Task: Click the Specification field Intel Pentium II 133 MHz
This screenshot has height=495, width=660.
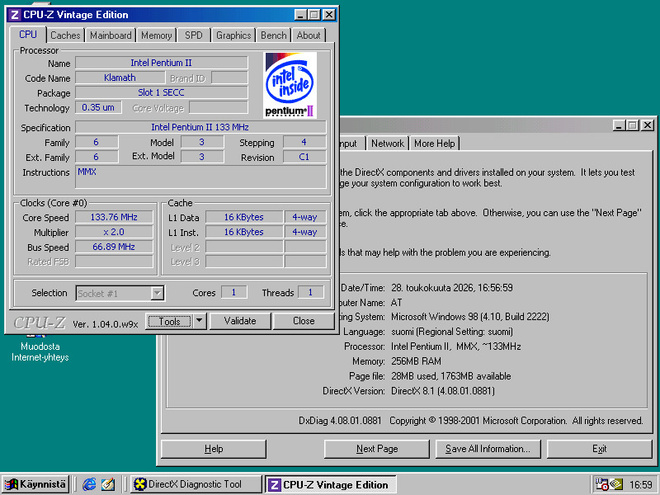Action: 200,127
